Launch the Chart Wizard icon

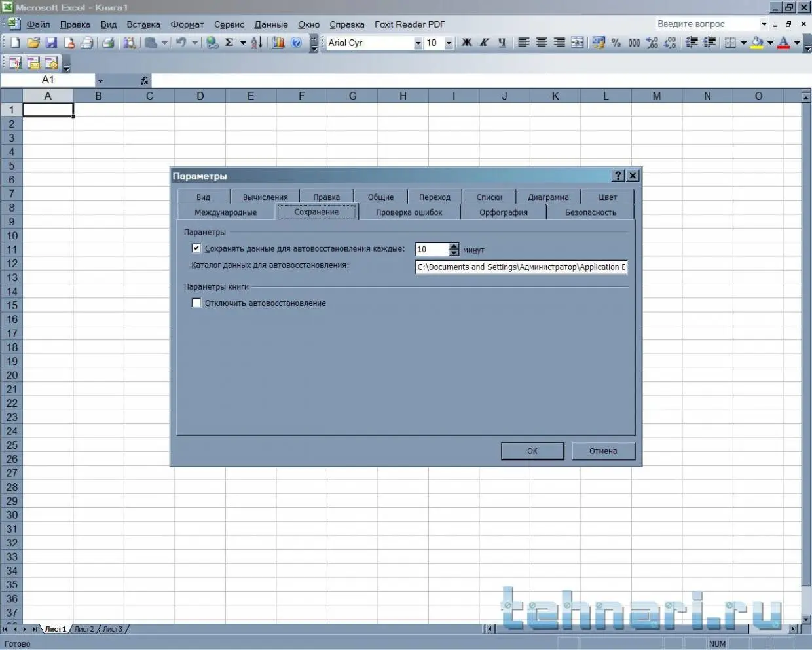pos(278,43)
